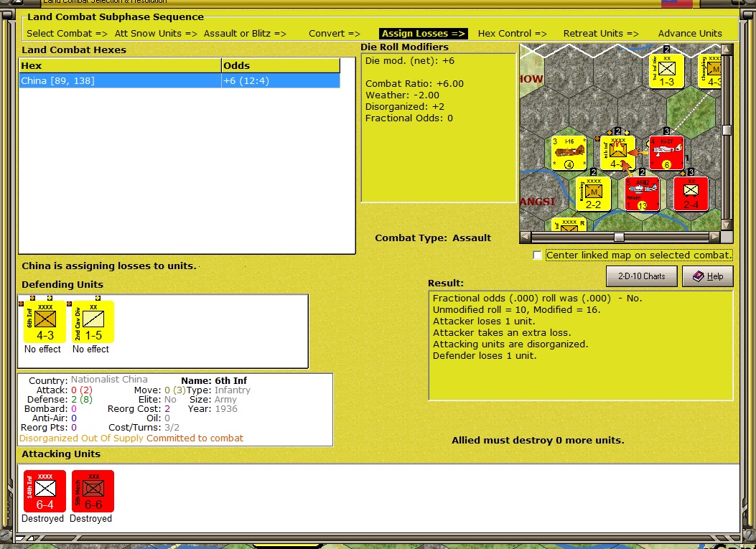This screenshot has width=756, height=549.
Task: Click the 'Combat Type: Assault' label
Action: coord(433,238)
